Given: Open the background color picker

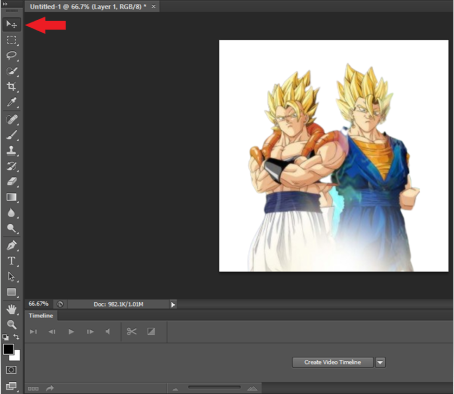Looking at the screenshot, I should [16, 356].
